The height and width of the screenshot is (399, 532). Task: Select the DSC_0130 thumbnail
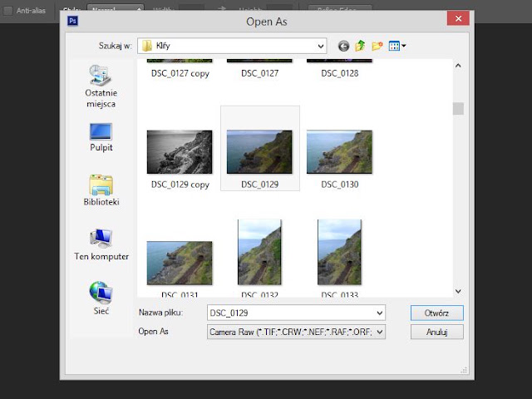(339, 151)
